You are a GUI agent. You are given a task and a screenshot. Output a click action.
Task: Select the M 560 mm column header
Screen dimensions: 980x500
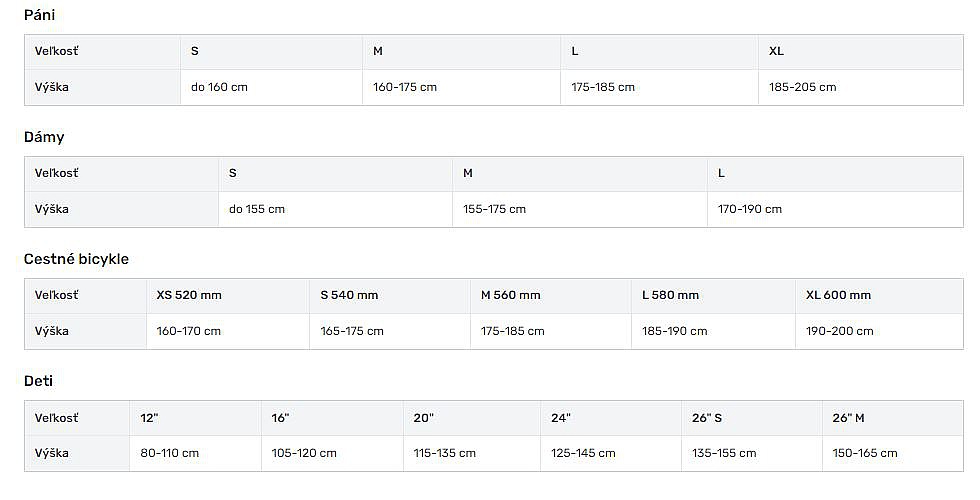(x=551, y=296)
